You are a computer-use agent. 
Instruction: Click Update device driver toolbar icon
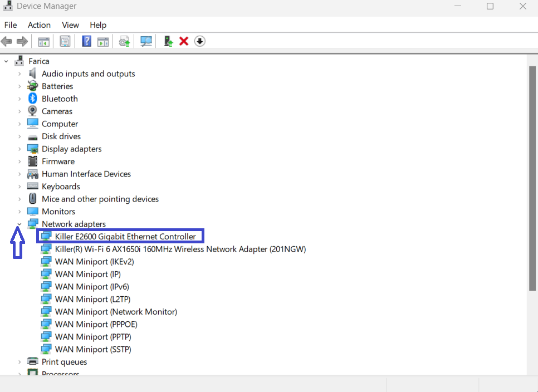168,41
